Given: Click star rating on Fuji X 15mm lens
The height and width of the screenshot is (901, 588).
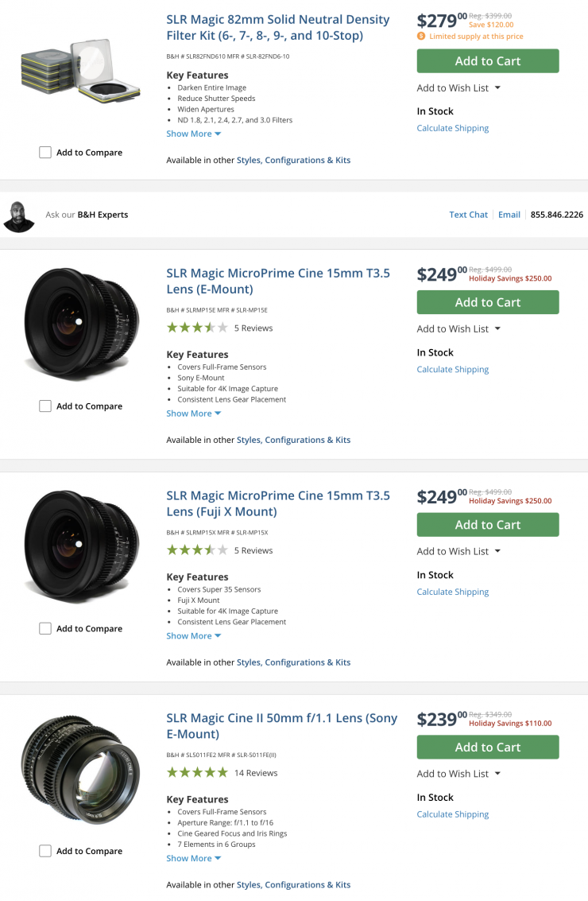Looking at the screenshot, I should pos(197,550).
